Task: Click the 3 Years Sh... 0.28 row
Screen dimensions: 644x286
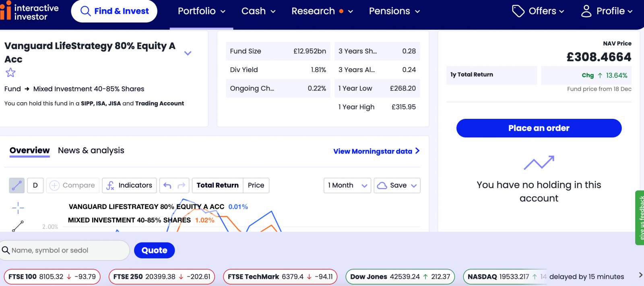Action: tap(377, 51)
